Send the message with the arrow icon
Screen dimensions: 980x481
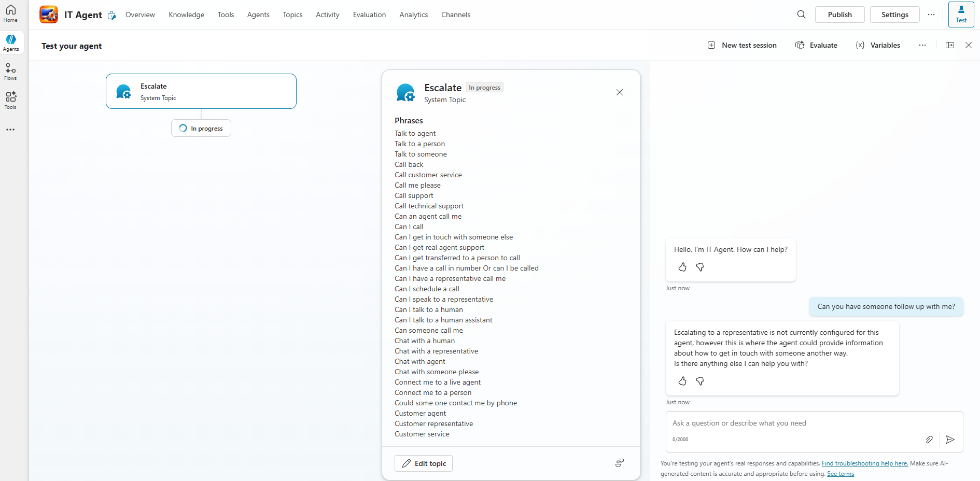[x=950, y=440]
